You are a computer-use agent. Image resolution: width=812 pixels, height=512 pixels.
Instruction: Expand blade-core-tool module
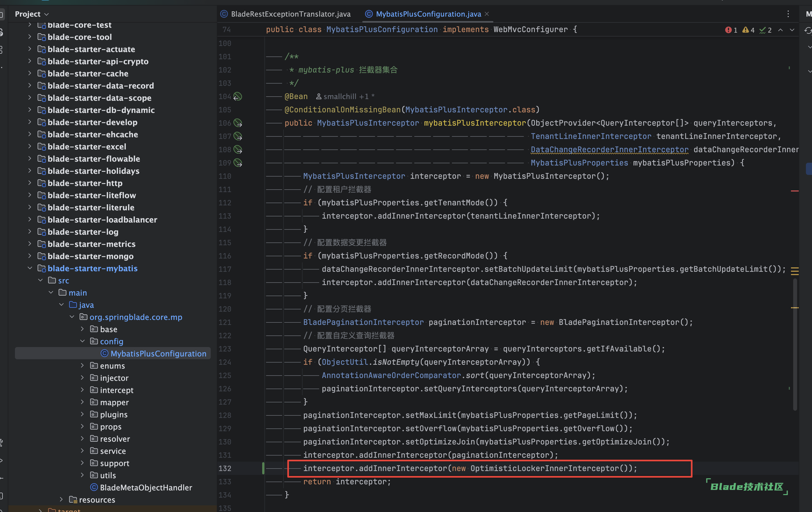pyautogui.click(x=30, y=37)
